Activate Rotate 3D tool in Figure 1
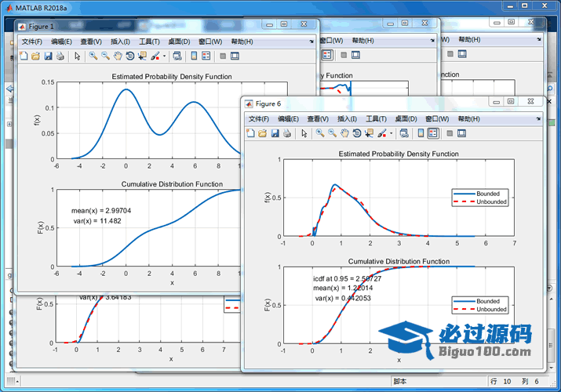This screenshot has width=561, height=392. (x=130, y=56)
